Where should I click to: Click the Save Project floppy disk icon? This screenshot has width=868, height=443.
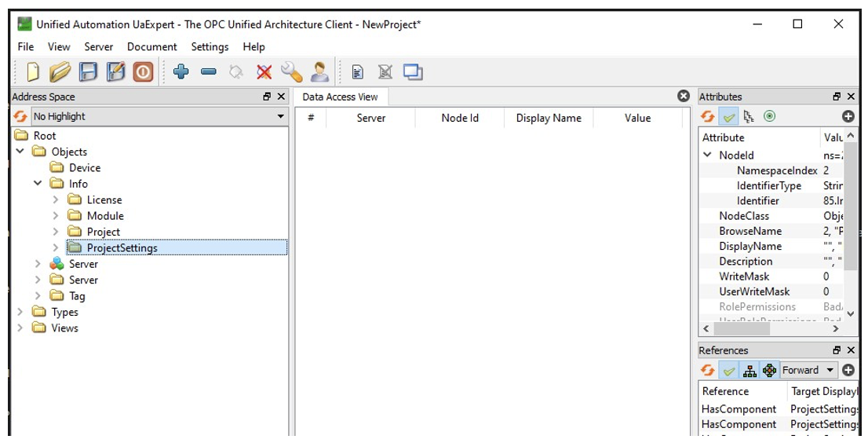pyautogui.click(x=88, y=72)
